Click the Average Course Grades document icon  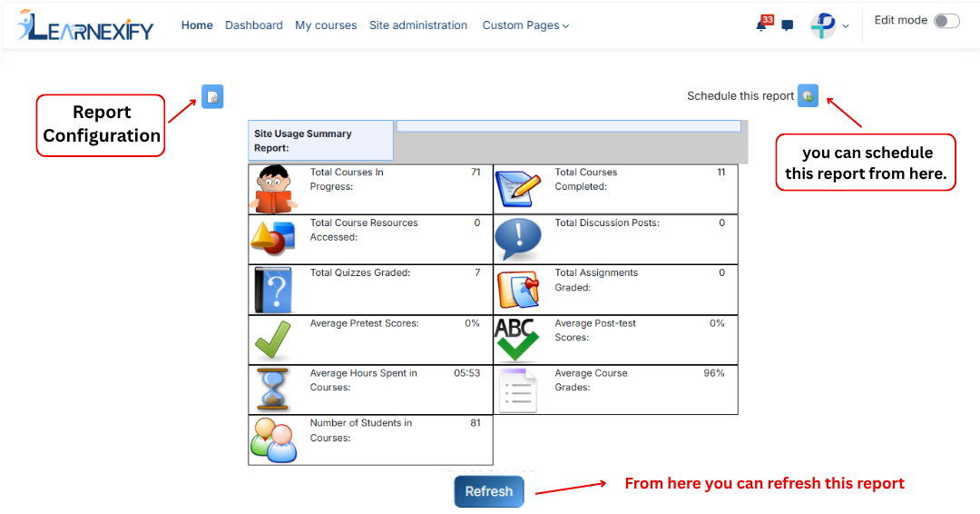(518, 390)
